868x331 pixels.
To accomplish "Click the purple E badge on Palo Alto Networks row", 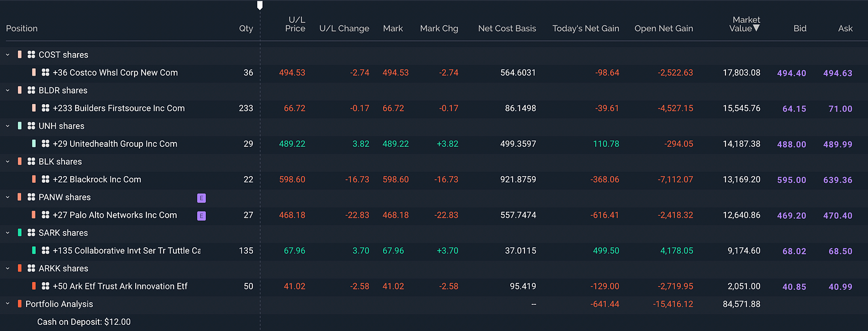I will click(201, 216).
